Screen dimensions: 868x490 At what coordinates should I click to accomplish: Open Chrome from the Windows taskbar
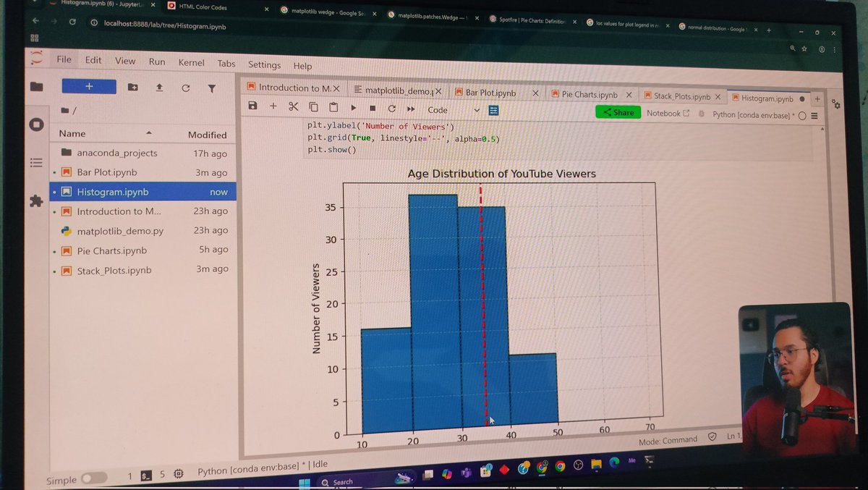tap(560, 467)
